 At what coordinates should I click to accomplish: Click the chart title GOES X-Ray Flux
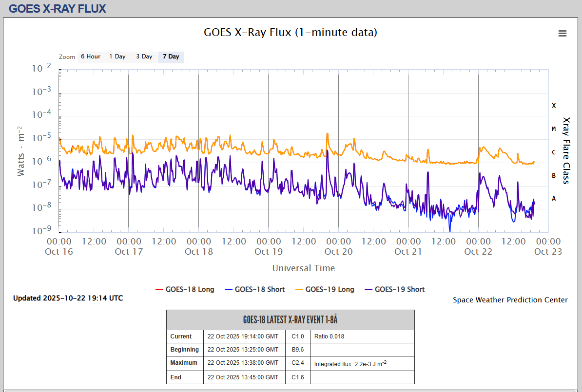tap(290, 33)
